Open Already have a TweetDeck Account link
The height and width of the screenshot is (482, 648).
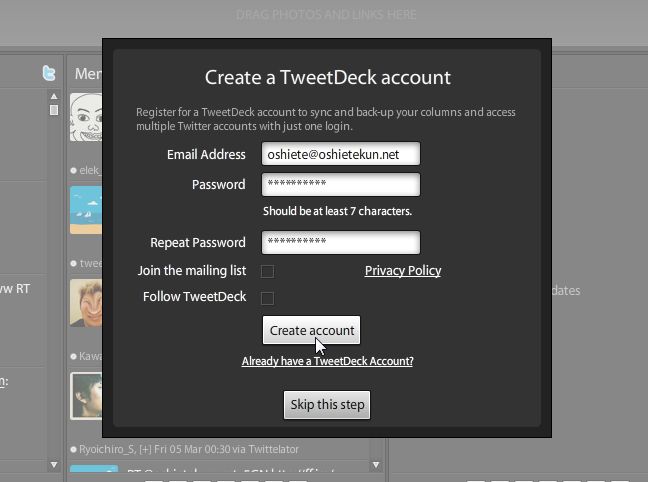pos(327,361)
